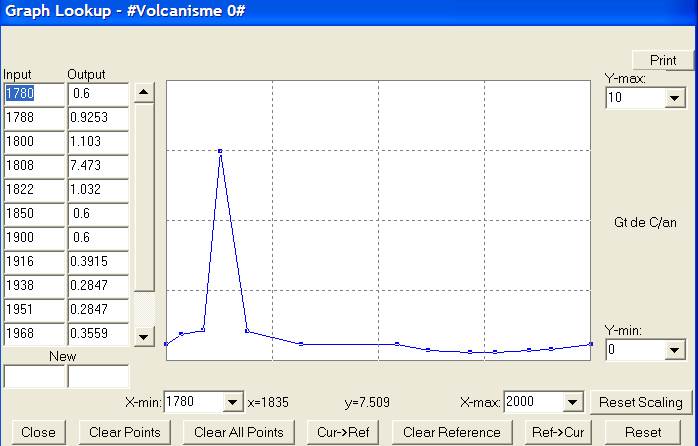Select the output field containing 7.473

coord(98,165)
